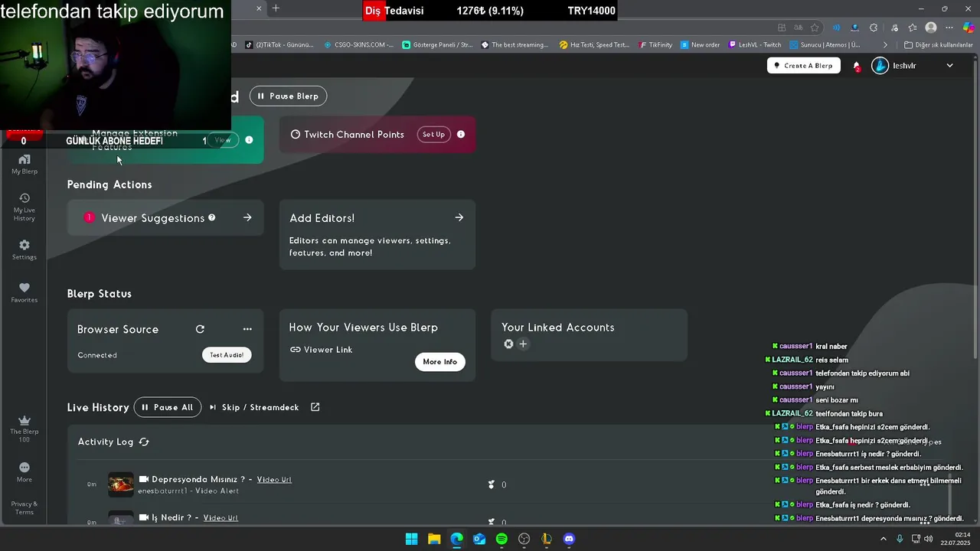The height and width of the screenshot is (551, 980).
Task: Open LeshVL - Twitch bookmark
Action: tap(755, 45)
